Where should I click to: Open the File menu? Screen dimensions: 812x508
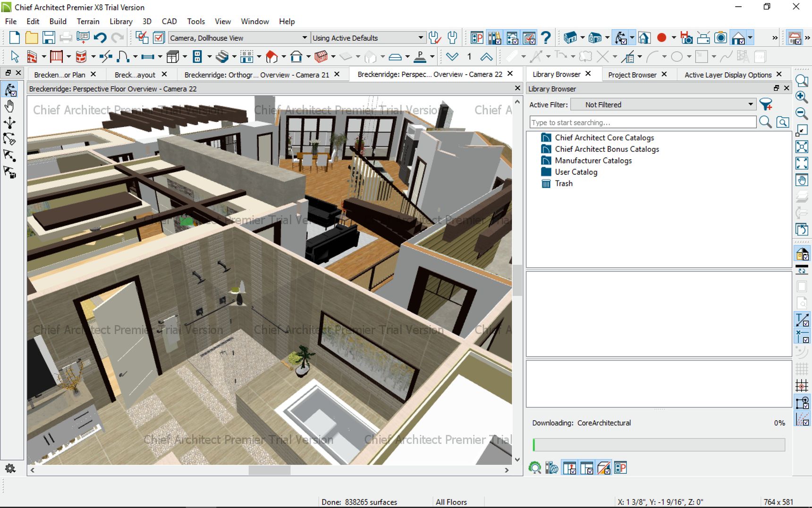[x=11, y=21]
